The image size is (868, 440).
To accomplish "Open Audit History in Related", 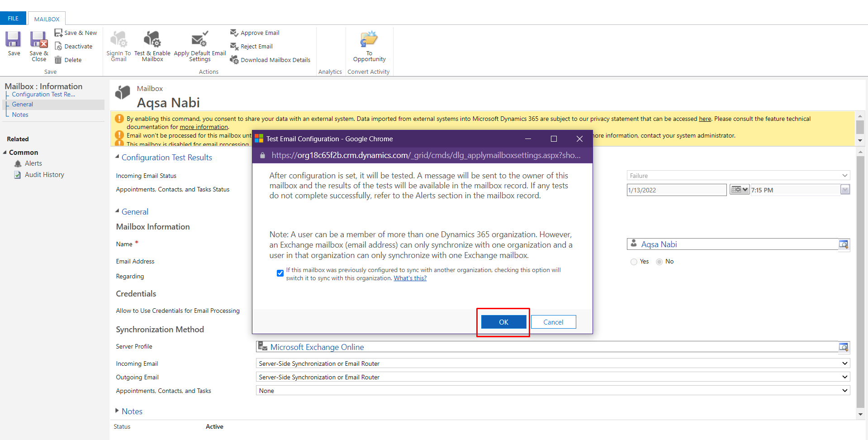I will (x=44, y=175).
